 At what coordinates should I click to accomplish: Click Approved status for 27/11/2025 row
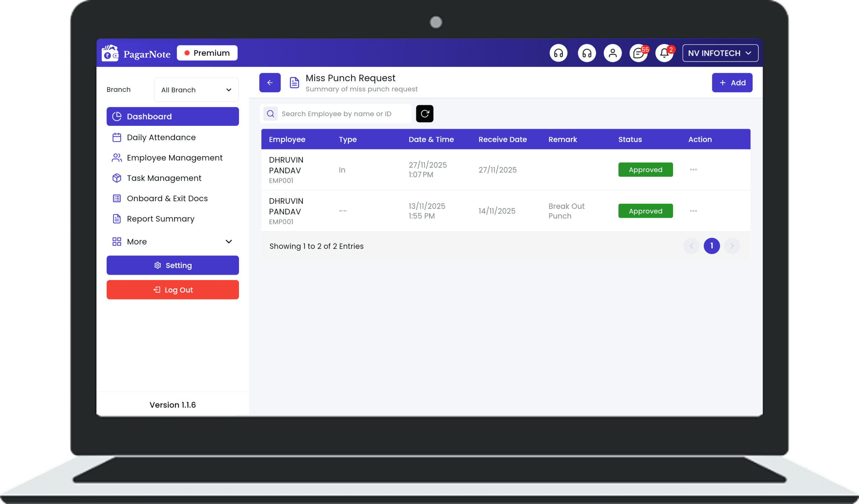645,170
